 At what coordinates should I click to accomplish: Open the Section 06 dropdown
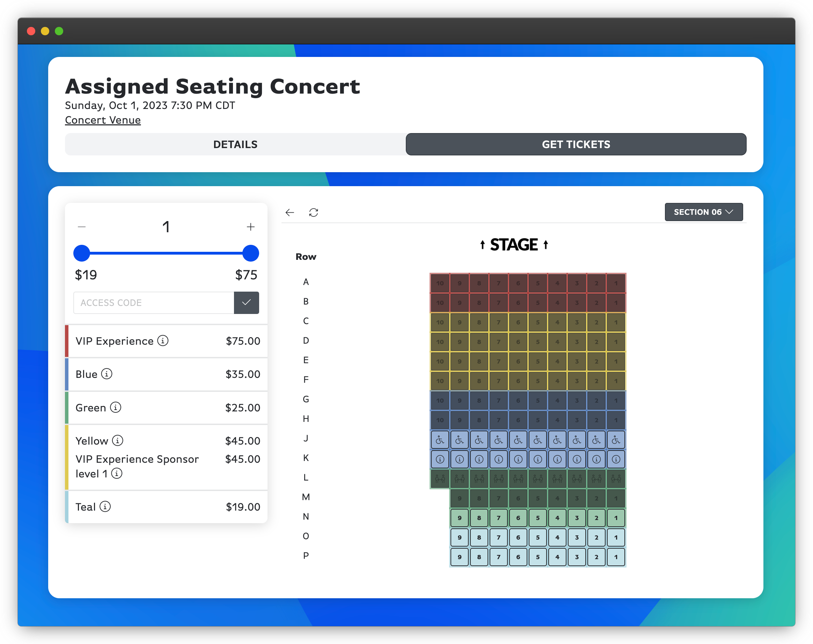point(703,212)
